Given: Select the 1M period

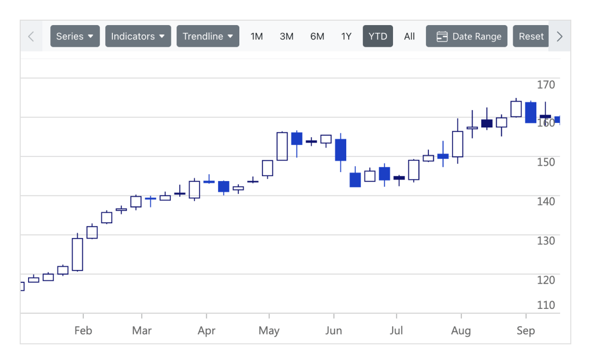Looking at the screenshot, I should [257, 36].
